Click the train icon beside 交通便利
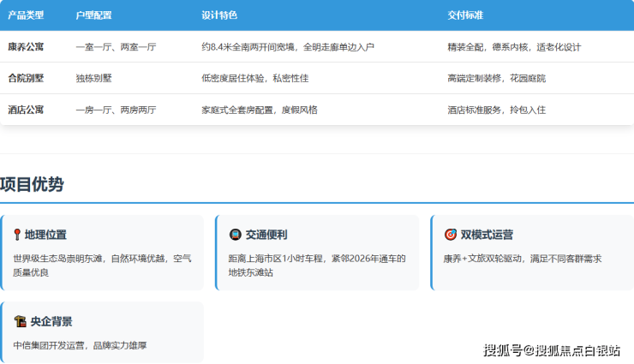Viewport: 634px width, 364px height. [x=235, y=235]
